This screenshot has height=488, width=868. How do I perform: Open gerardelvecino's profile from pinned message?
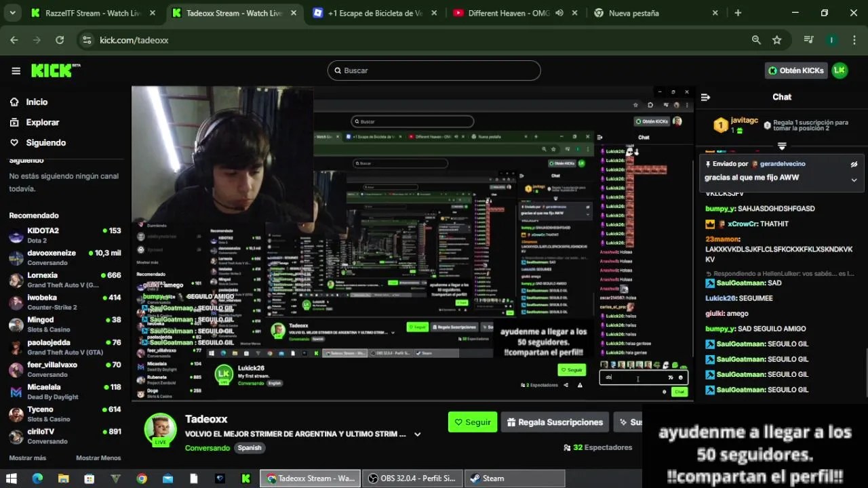[782, 164]
